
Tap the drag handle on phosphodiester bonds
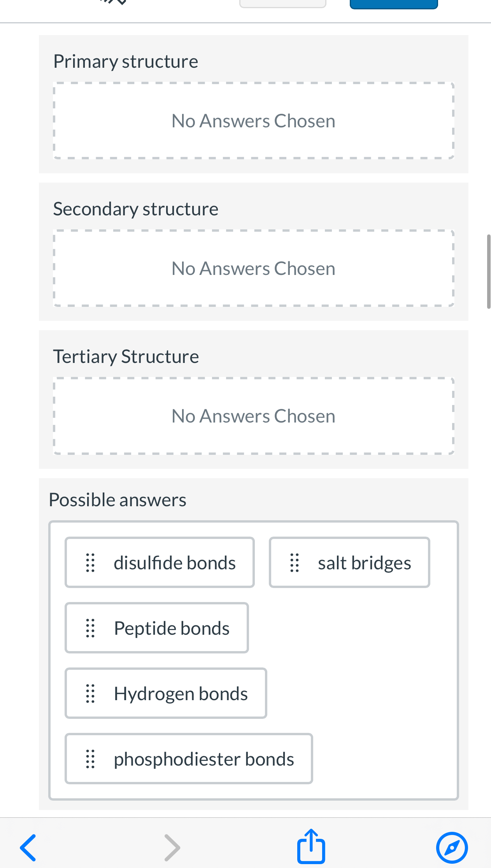pyautogui.click(x=90, y=758)
